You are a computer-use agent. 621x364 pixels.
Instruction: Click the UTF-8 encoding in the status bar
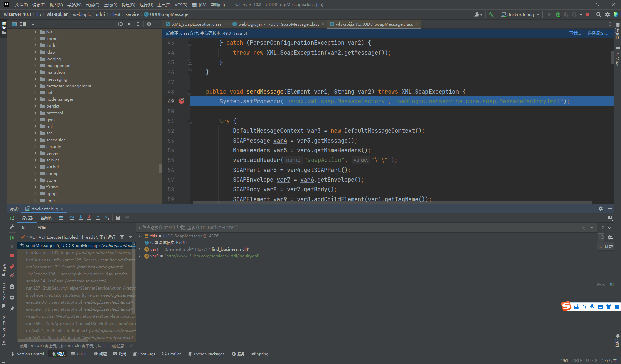coord(591,360)
